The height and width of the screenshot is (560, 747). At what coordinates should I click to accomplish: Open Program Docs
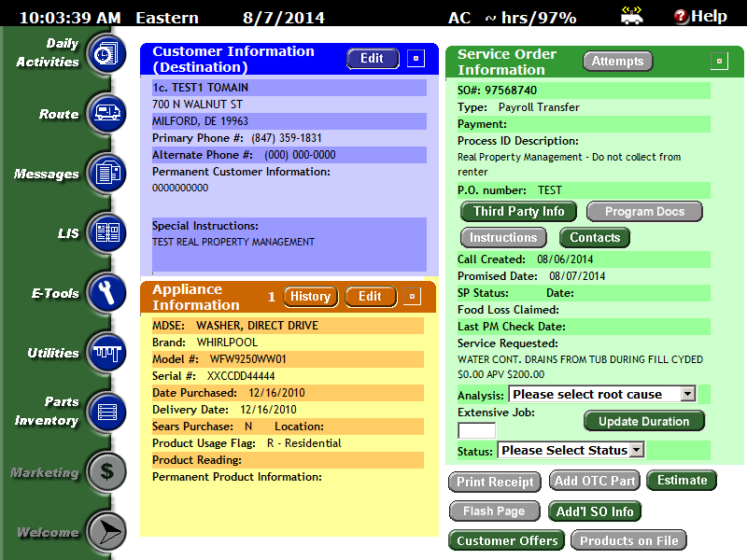[x=644, y=212]
